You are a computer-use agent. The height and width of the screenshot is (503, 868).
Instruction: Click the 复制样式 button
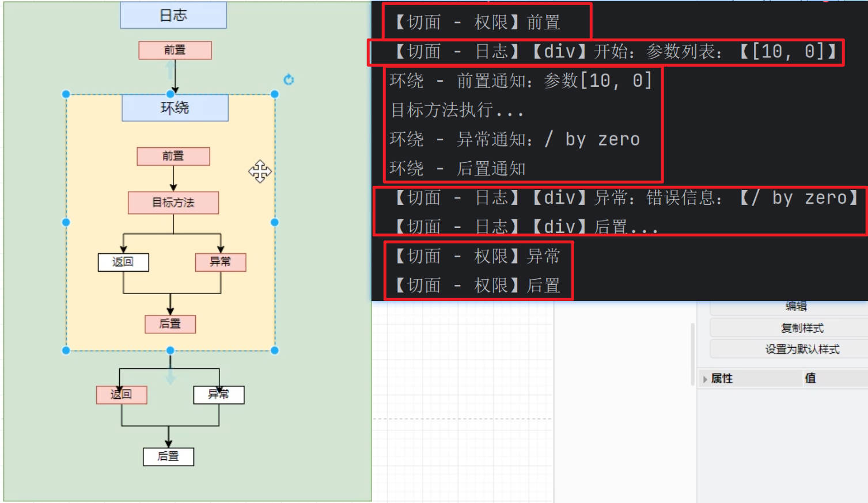802,328
